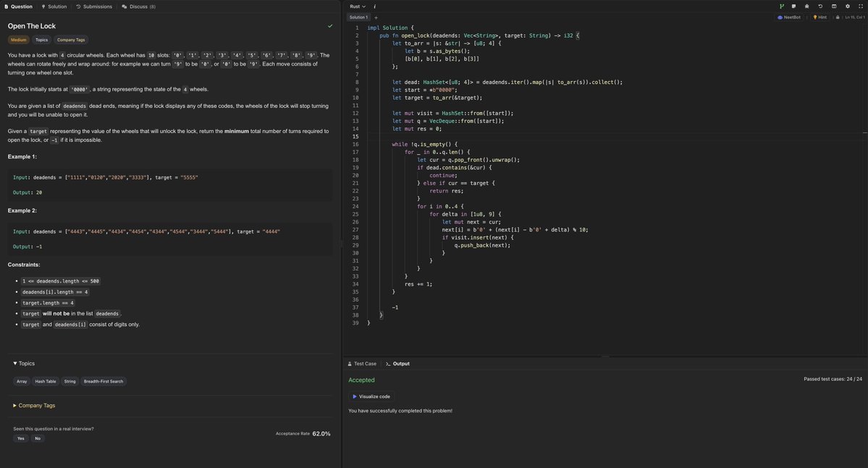Click the lock icon beside Ln 15
Image resolution: width=868 pixels, height=468 pixels.
[x=838, y=17]
